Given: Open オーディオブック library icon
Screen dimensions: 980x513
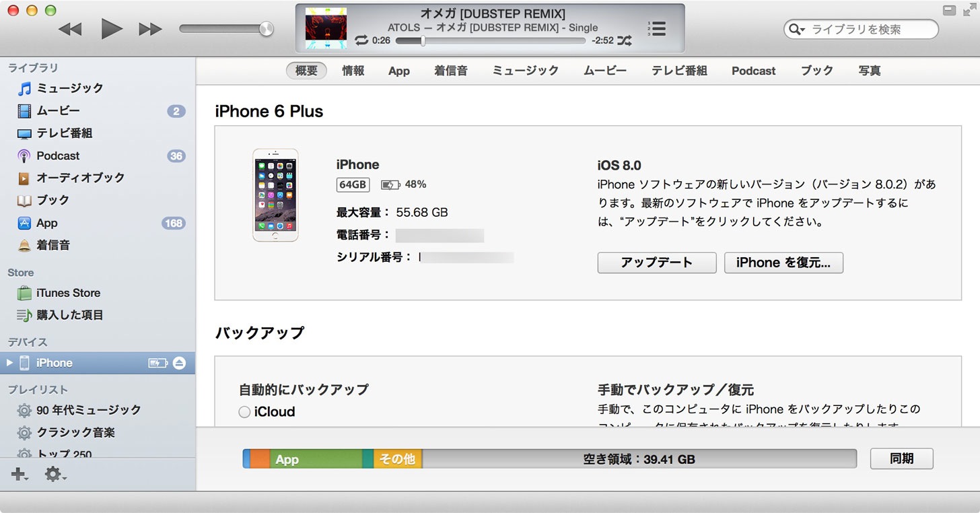Looking at the screenshot, I should [x=24, y=178].
